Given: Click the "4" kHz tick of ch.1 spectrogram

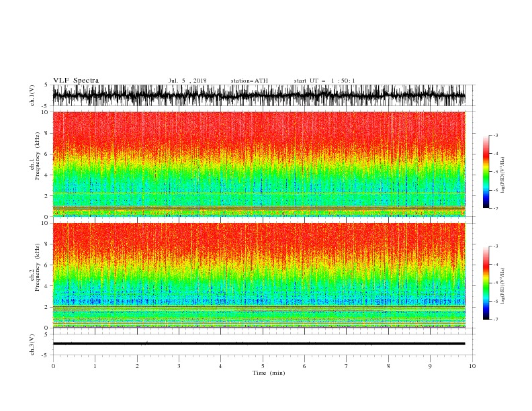Looking at the screenshot, I should 47,175.
